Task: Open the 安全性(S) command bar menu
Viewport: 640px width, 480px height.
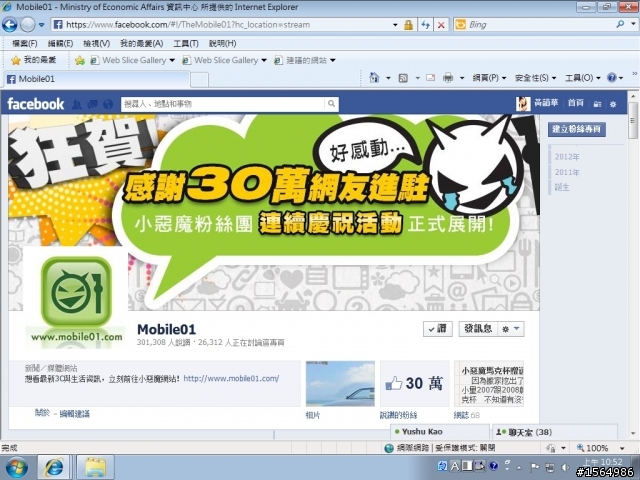Action: (535, 78)
